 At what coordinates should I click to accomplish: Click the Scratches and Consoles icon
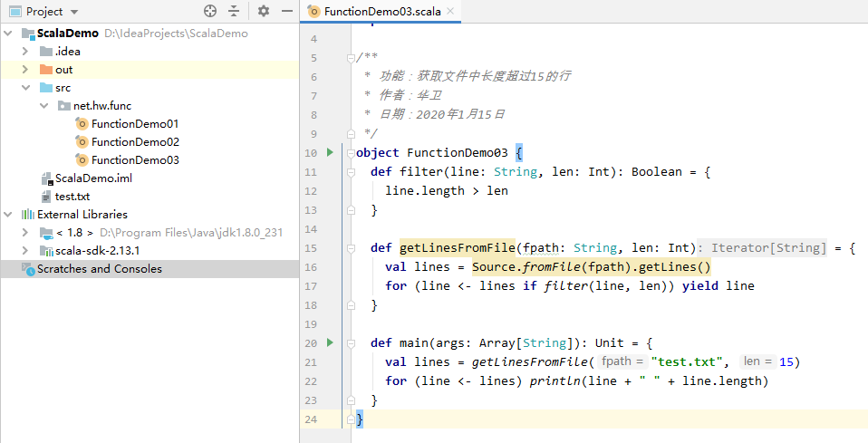click(x=28, y=268)
